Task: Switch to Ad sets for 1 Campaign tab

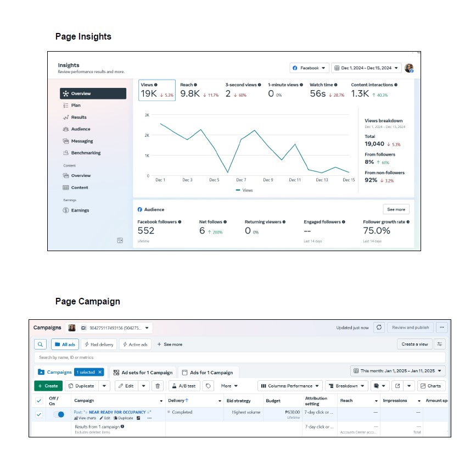Action: (143, 373)
